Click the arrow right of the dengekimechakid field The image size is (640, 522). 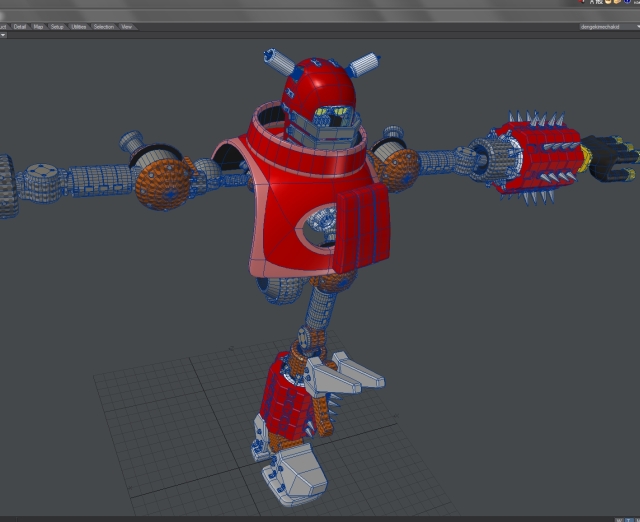click(x=636, y=26)
